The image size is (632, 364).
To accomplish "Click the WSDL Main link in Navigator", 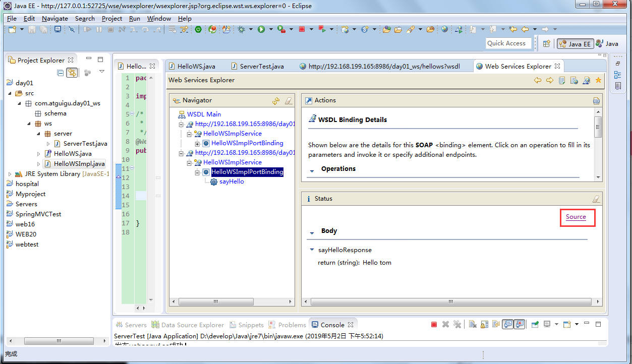I will (x=204, y=114).
